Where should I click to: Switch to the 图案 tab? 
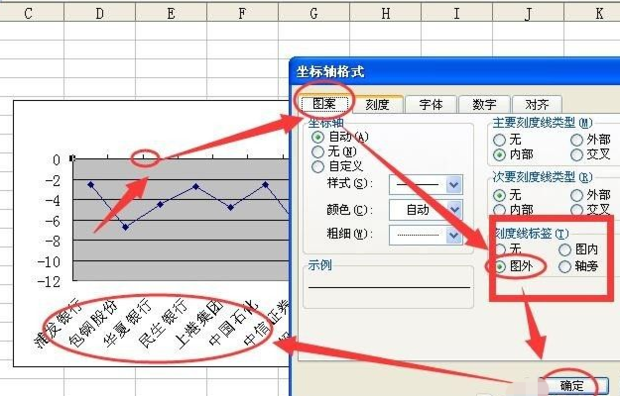tap(324, 104)
